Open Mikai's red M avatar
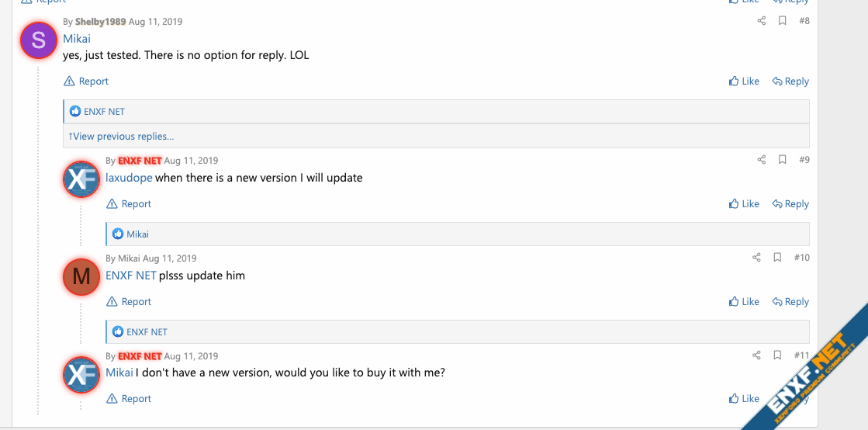This screenshot has height=430, width=868. pos(81,276)
